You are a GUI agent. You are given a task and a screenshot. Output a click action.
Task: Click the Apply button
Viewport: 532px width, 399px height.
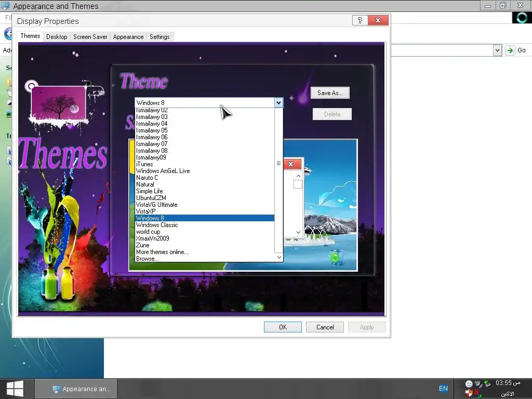367,327
